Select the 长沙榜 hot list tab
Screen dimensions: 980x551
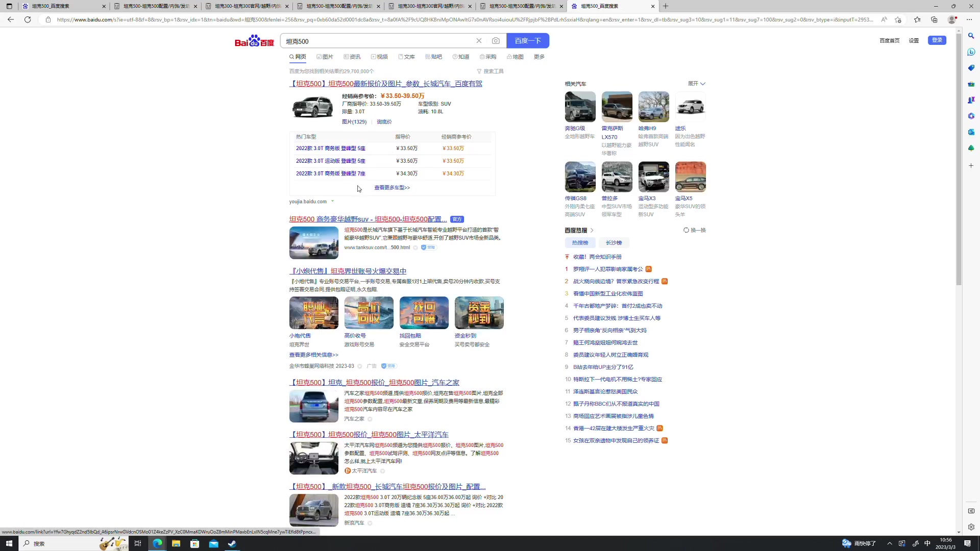614,243
